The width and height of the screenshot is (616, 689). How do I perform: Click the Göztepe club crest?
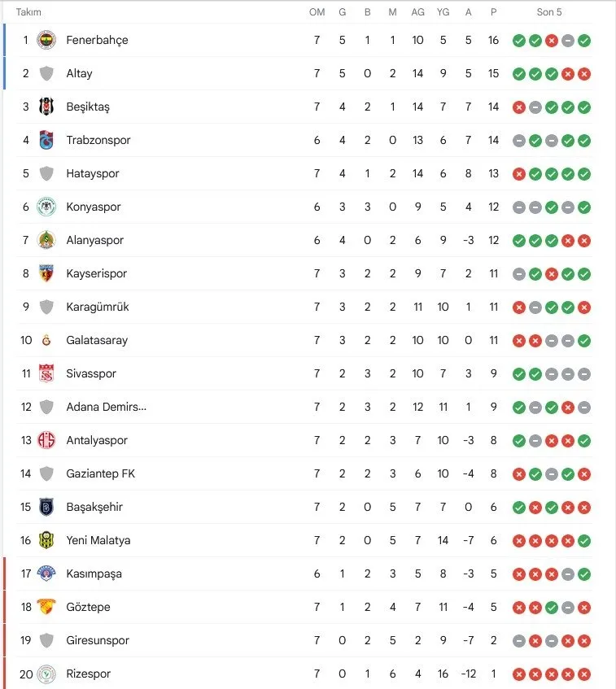(46, 607)
